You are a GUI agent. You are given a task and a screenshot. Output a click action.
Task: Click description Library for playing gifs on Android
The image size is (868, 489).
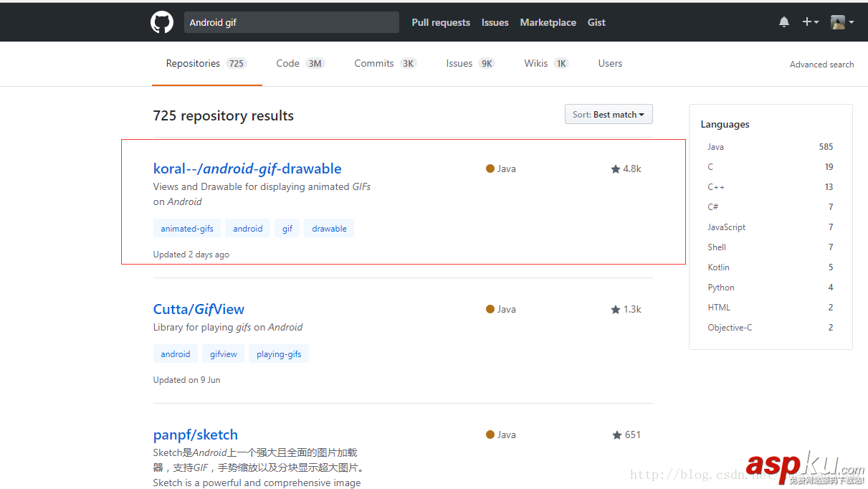(x=228, y=328)
